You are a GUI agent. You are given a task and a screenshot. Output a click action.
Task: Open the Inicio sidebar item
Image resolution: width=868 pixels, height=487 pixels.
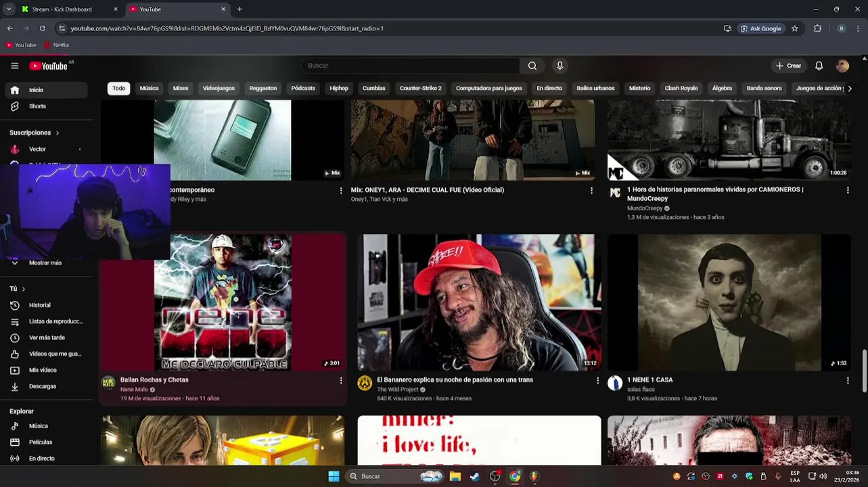coord(46,90)
